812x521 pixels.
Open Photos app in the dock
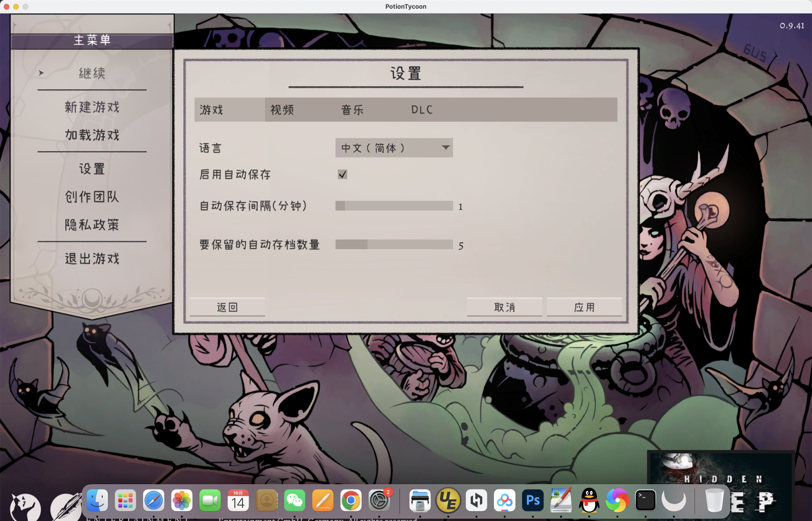click(182, 500)
